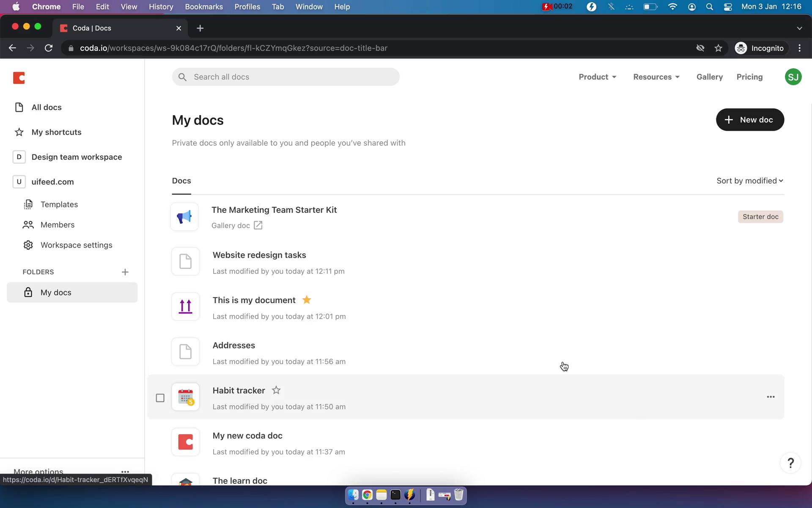Open Finder from the Dock

tap(353, 495)
